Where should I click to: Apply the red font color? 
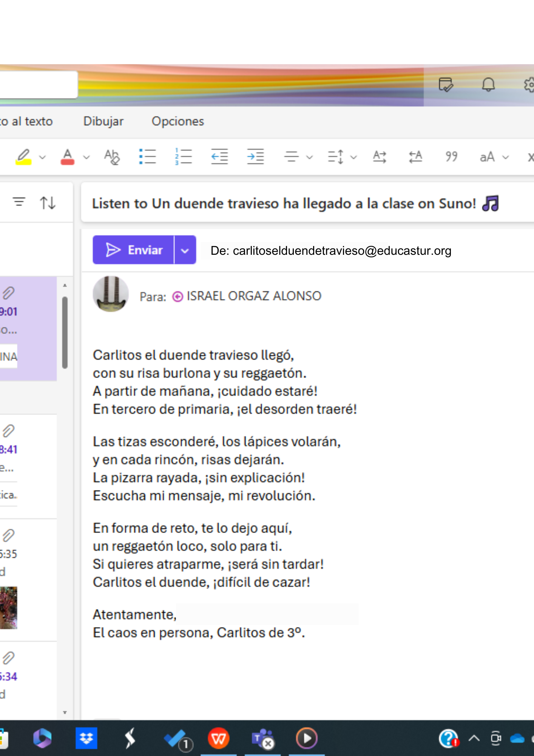point(67,156)
